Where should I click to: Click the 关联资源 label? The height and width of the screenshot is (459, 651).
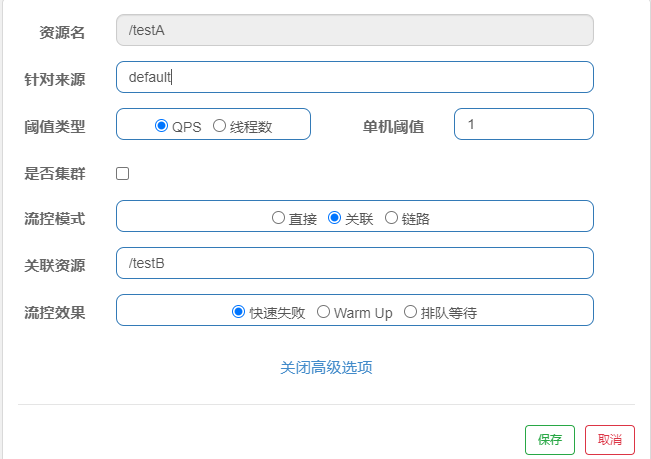[55, 265]
